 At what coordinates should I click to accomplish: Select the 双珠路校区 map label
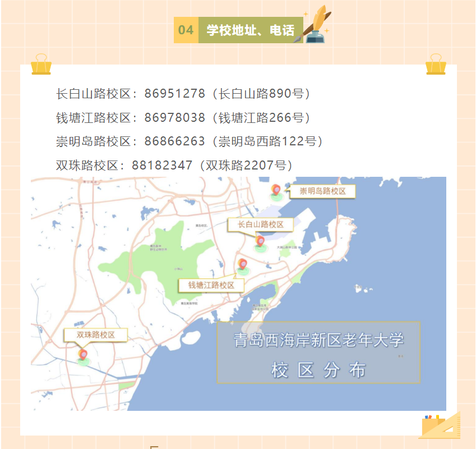[95, 335]
